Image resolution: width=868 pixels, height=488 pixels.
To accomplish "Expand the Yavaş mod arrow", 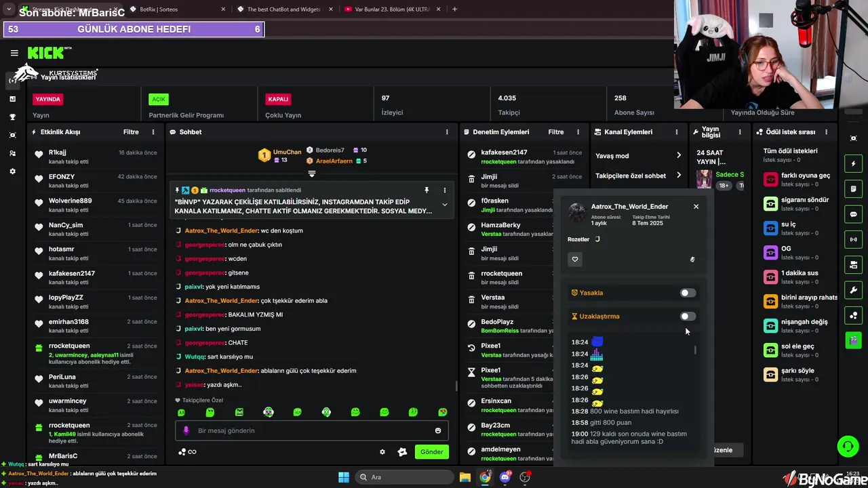I will (679, 156).
